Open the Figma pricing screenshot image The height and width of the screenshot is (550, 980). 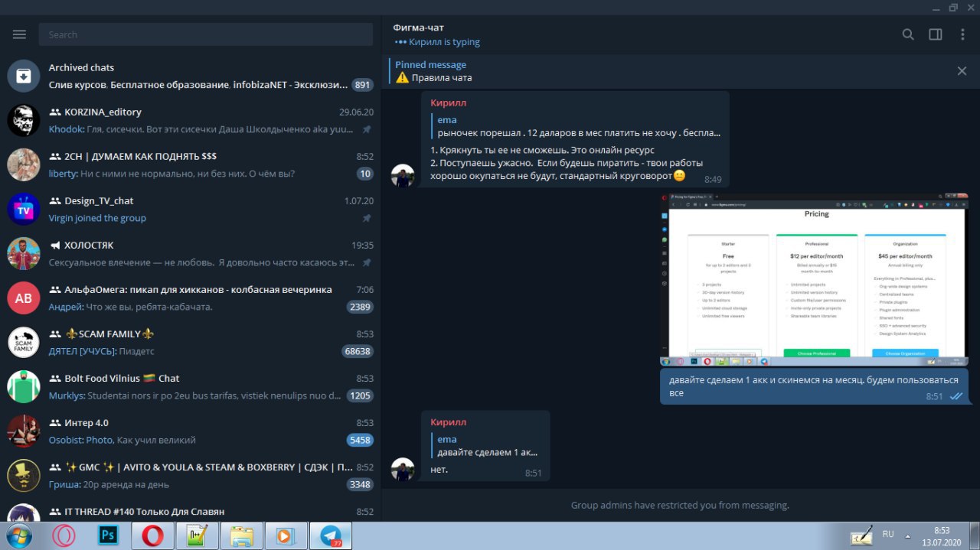click(815, 279)
